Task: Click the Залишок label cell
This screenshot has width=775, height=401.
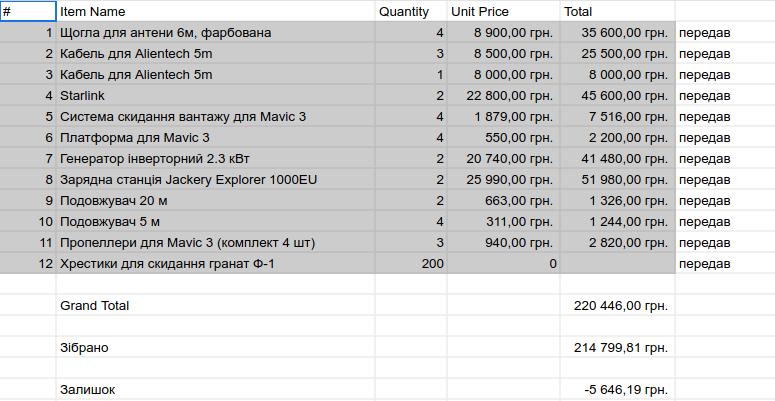Action: [x=215, y=390]
